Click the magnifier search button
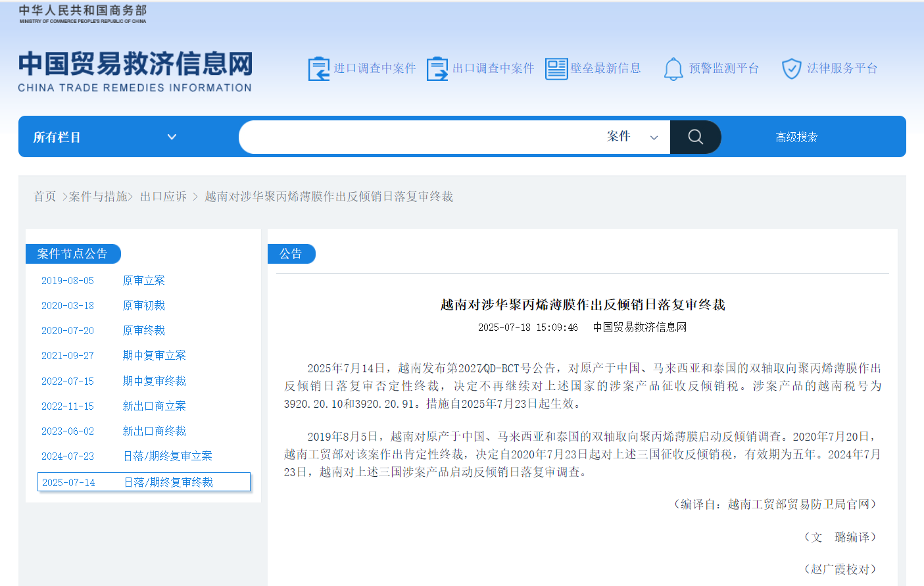Screen dimensions: 924x586 click(695, 137)
